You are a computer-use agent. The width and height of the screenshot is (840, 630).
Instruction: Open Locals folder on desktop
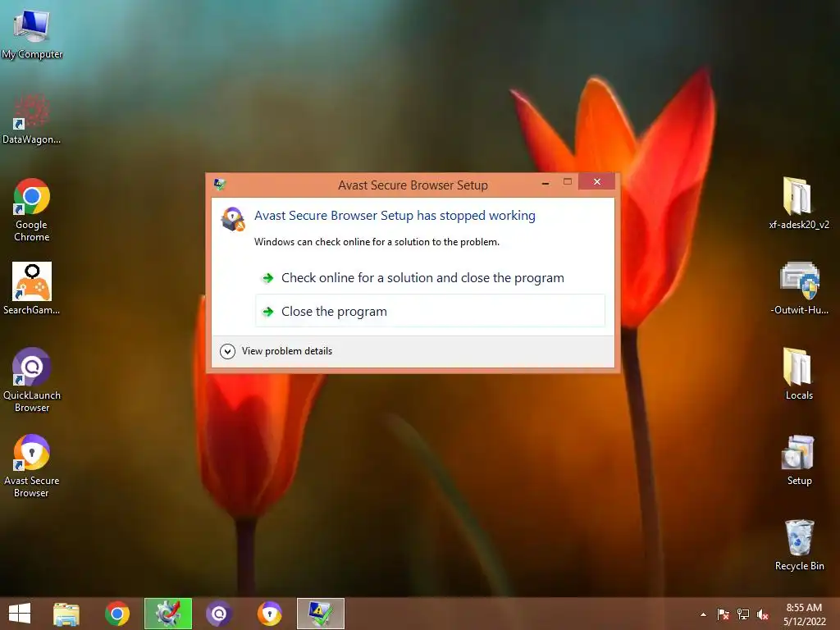(799, 374)
